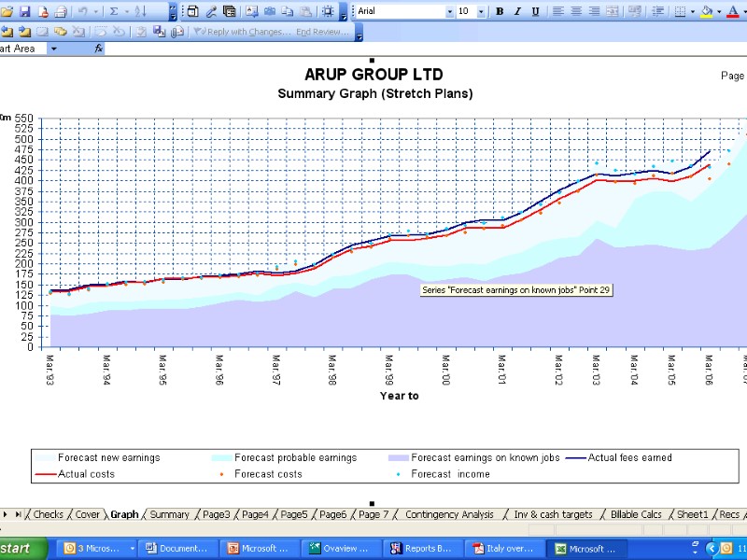Click the camera snapshot icon
The image size is (747, 560).
click(x=270, y=11)
